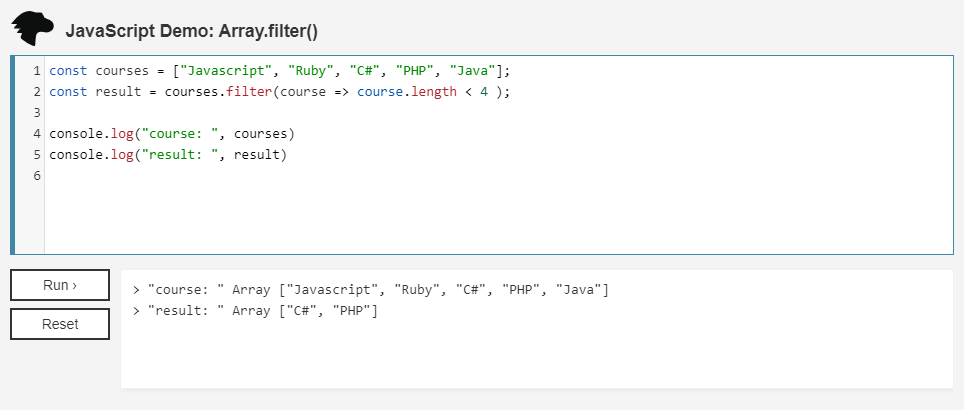Click line number 1 in the gutter
The width and height of the screenshot is (968, 411).
(x=36, y=71)
